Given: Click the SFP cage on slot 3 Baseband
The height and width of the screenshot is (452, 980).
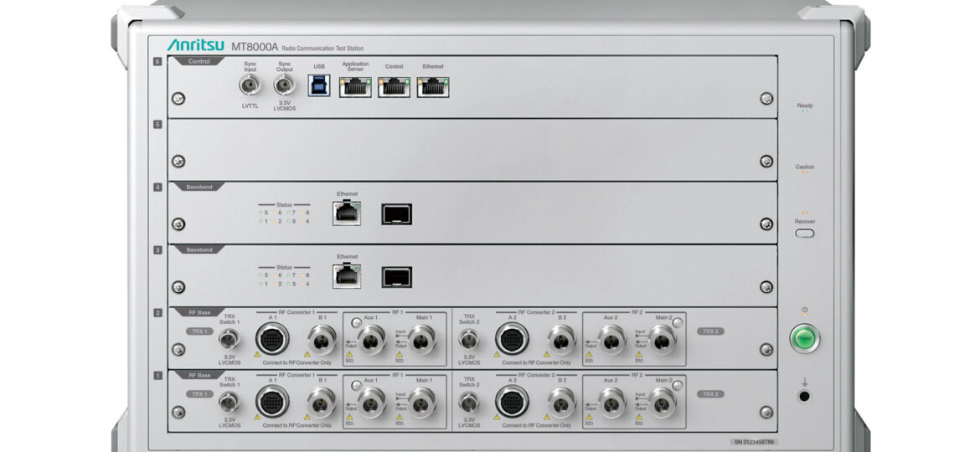Looking at the screenshot, I should tap(397, 276).
